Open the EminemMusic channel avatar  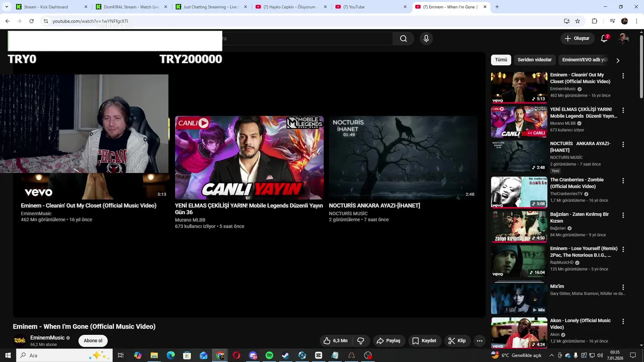pos(20,341)
